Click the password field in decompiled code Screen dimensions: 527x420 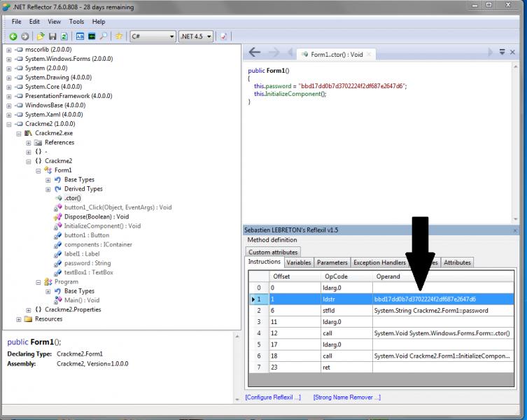coord(278,86)
